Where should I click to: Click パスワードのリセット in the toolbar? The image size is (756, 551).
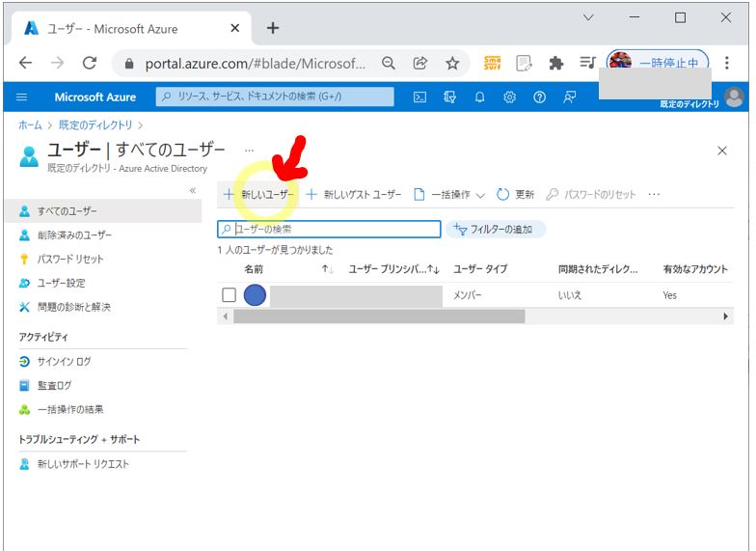pos(591,195)
